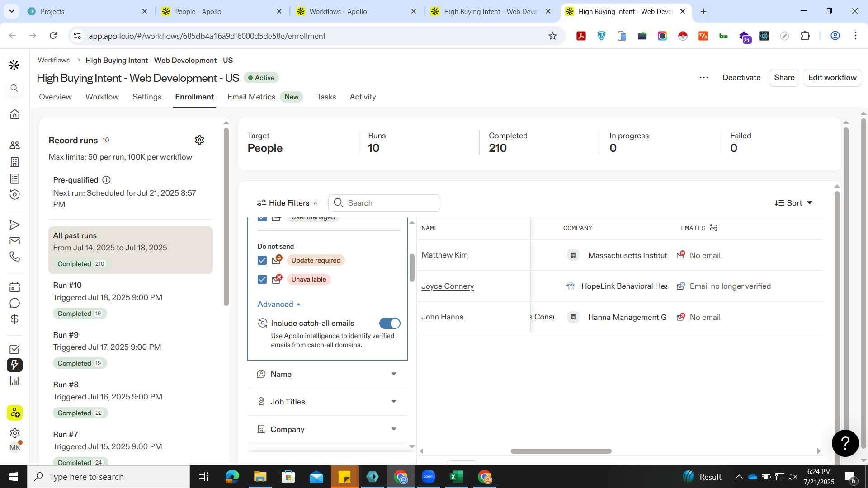Image resolution: width=868 pixels, height=488 pixels.
Task: Click the table horizontal scrollbar
Action: point(561,451)
